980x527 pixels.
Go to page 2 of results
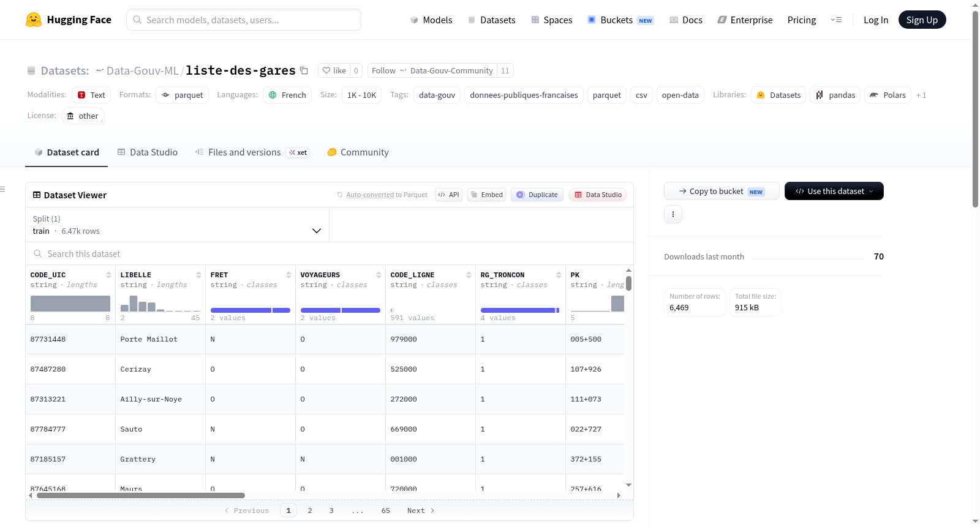point(310,510)
